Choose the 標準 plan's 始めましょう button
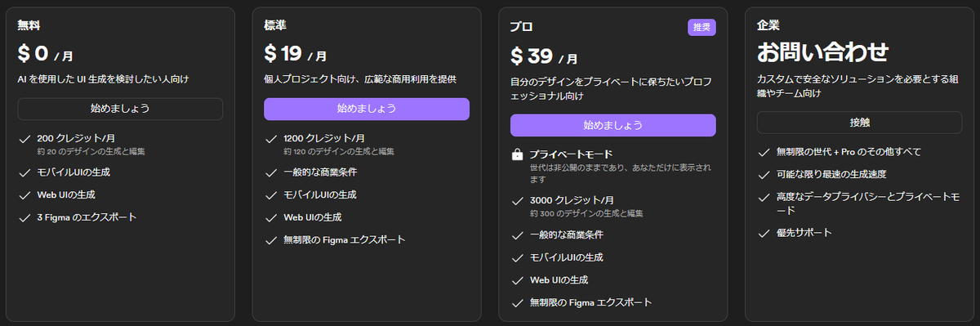 (x=367, y=109)
